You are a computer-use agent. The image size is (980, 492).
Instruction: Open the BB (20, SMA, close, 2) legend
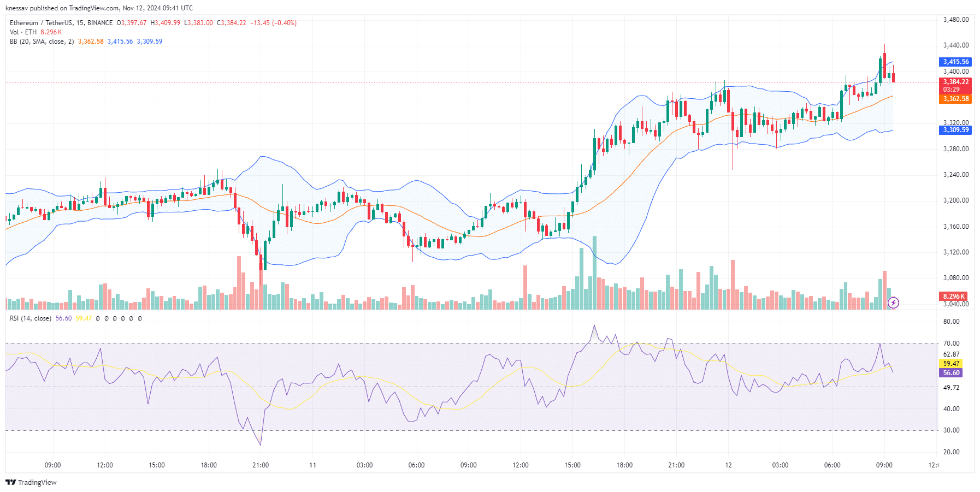[x=42, y=42]
